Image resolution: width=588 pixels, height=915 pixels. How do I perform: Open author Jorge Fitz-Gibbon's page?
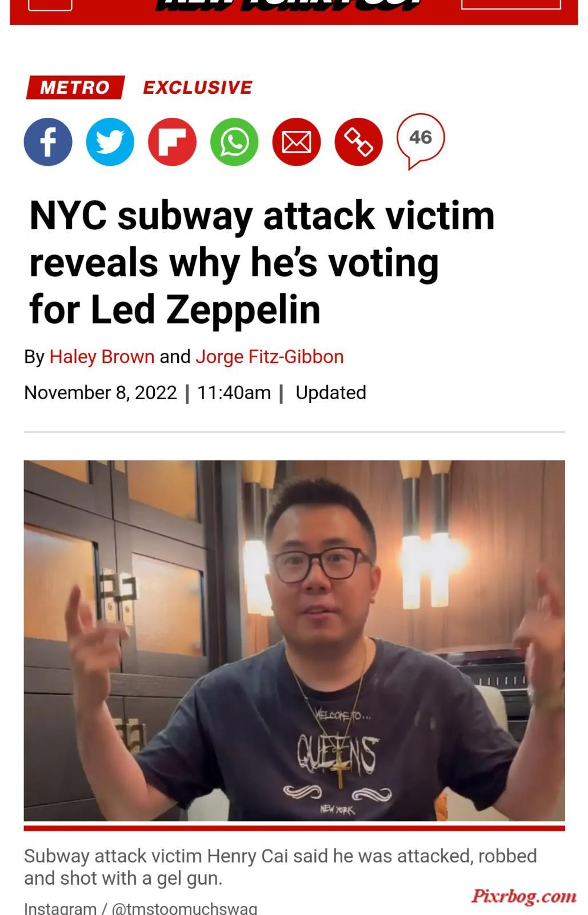(x=270, y=357)
